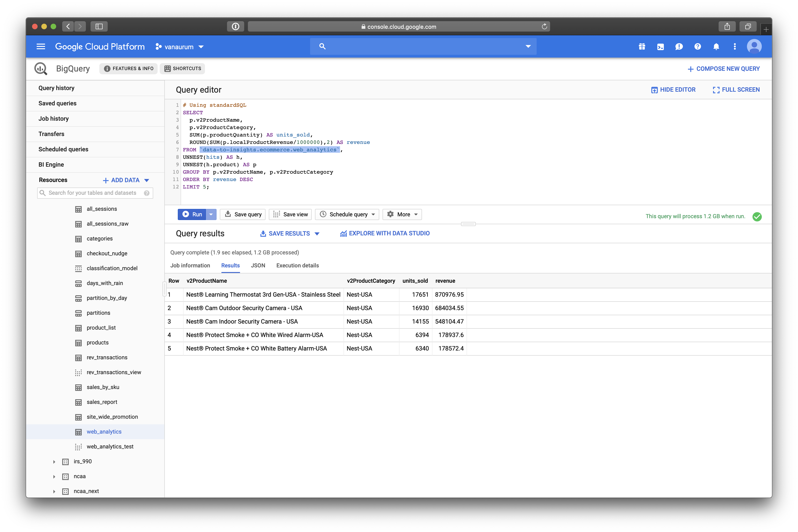
Task: Open the vanaurum project selector
Action: pos(179,47)
